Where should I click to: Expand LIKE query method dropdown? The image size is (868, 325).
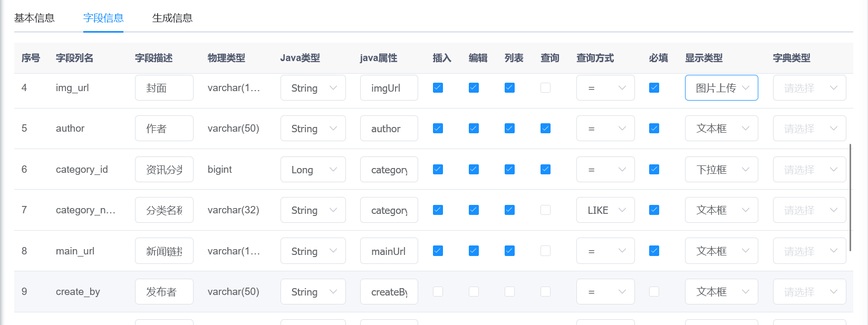(605, 210)
